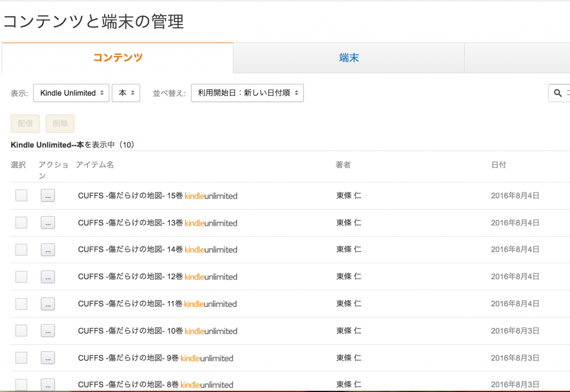570x392 pixels.
Task: Click the Kindle Unlimited--本を表示中 (10) status text
Action: 73,145
